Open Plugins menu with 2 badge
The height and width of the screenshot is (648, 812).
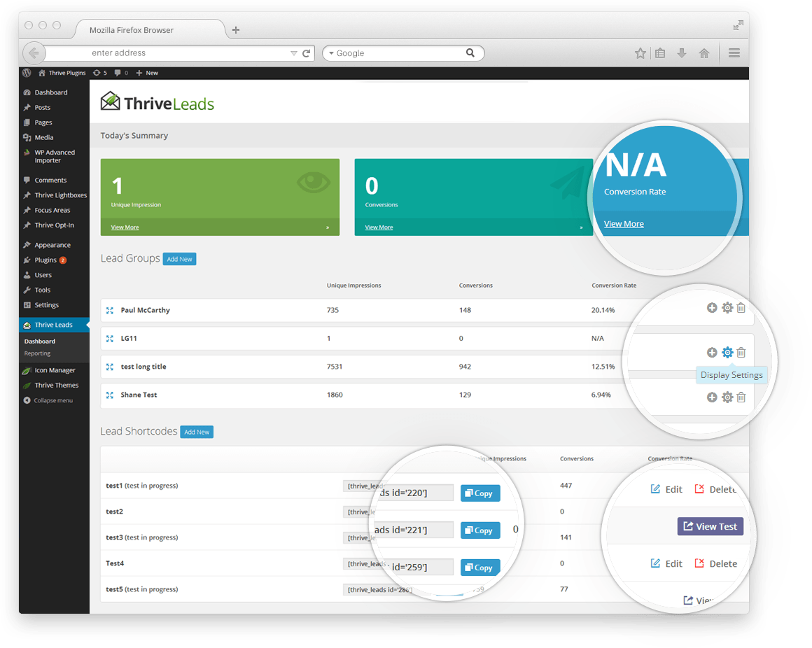[50, 260]
